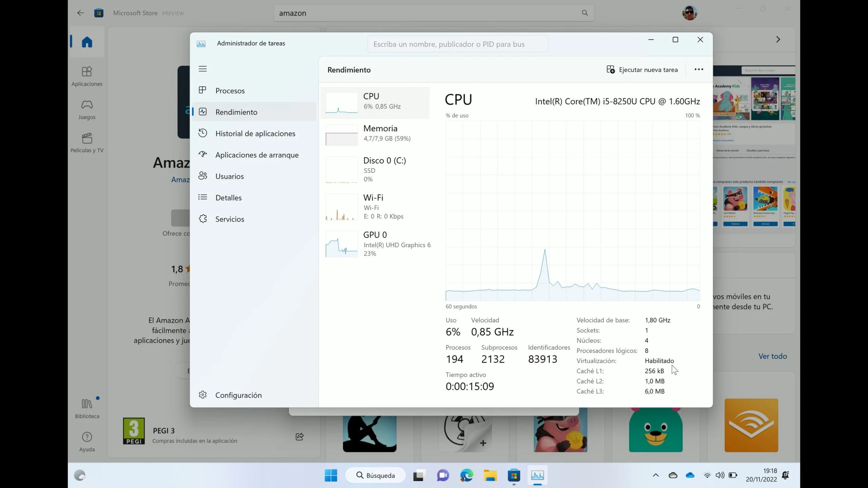This screenshot has height=488, width=868.
Task: Click Task View icon on taskbar
Action: point(419,475)
